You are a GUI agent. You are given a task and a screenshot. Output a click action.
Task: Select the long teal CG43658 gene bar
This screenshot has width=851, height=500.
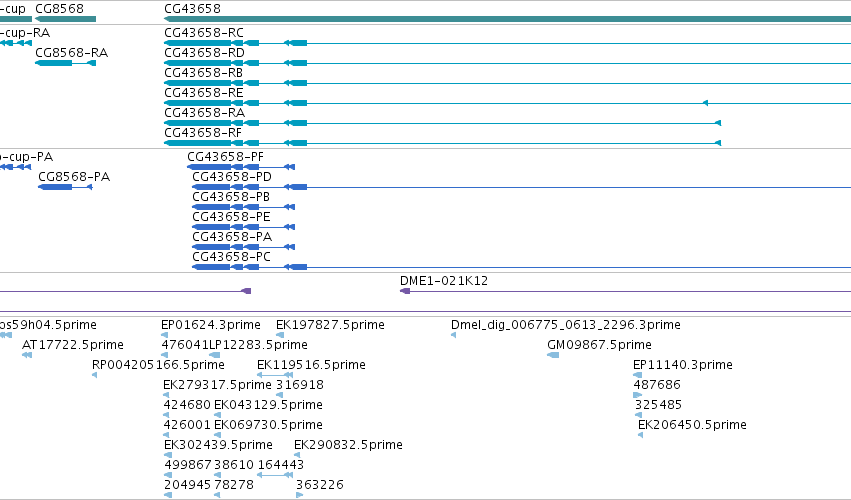tap(507, 19)
